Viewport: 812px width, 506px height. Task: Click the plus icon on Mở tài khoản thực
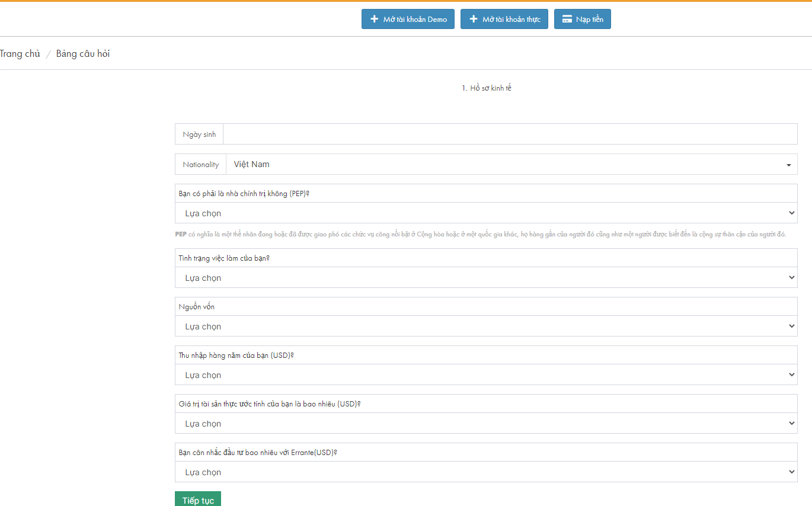coord(473,19)
